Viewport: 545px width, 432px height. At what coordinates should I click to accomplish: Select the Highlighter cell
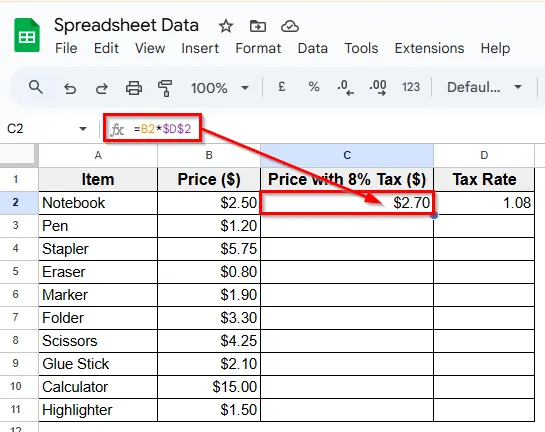[x=98, y=410]
